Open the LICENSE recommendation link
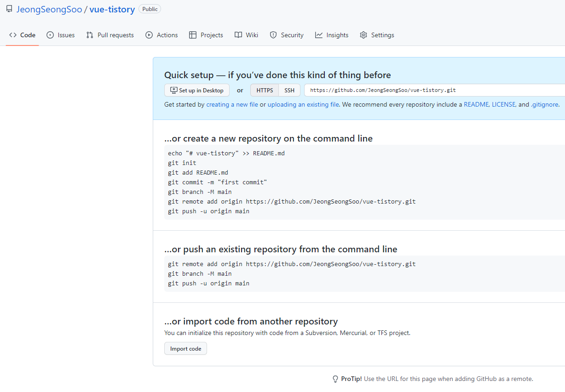Viewport: 565px width, 392px height. (x=504, y=104)
